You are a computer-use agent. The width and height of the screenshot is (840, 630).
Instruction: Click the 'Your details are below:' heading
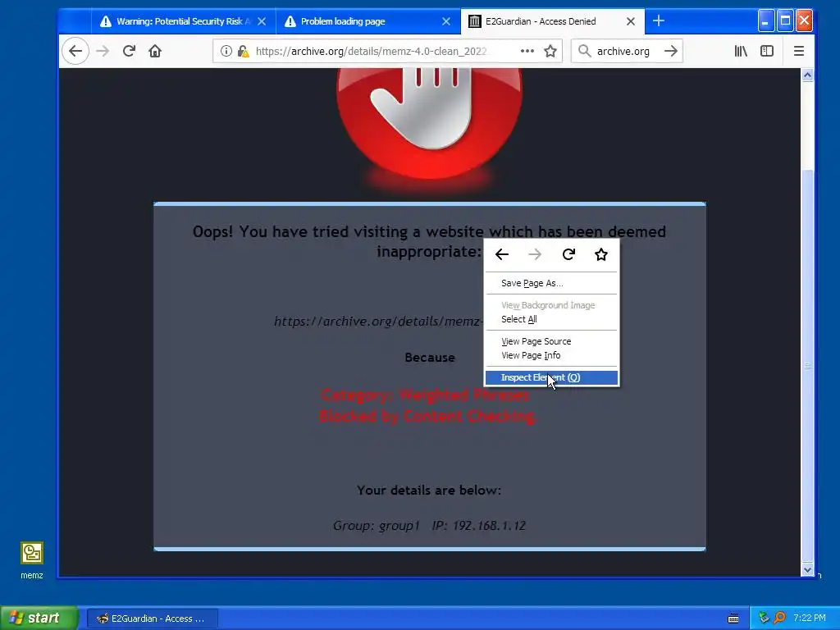[429, 491]
